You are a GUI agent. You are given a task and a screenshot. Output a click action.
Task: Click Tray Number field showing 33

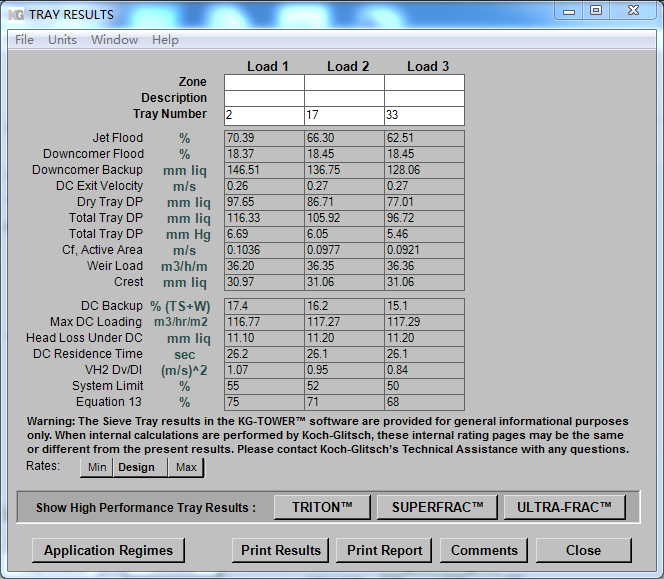click(x=424, y=116)
